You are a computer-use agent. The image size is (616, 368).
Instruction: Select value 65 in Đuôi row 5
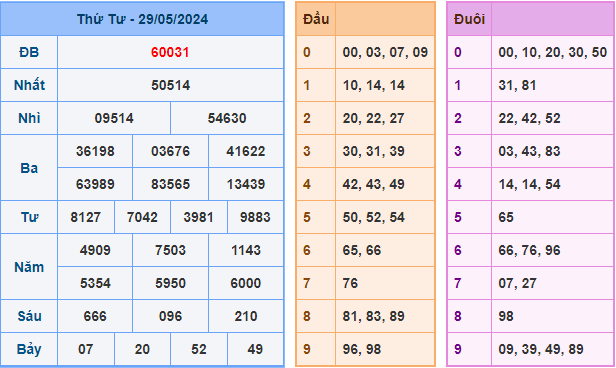506,217
